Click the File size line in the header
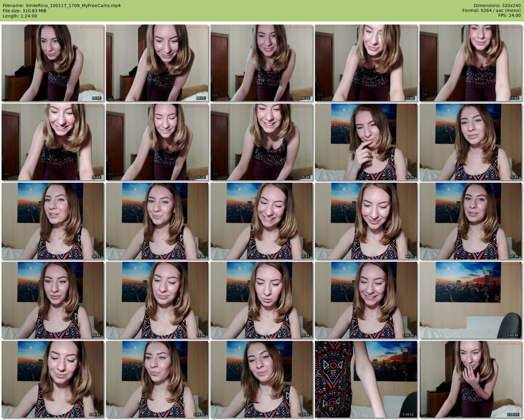Screen dimensions: 524x420 25,11
